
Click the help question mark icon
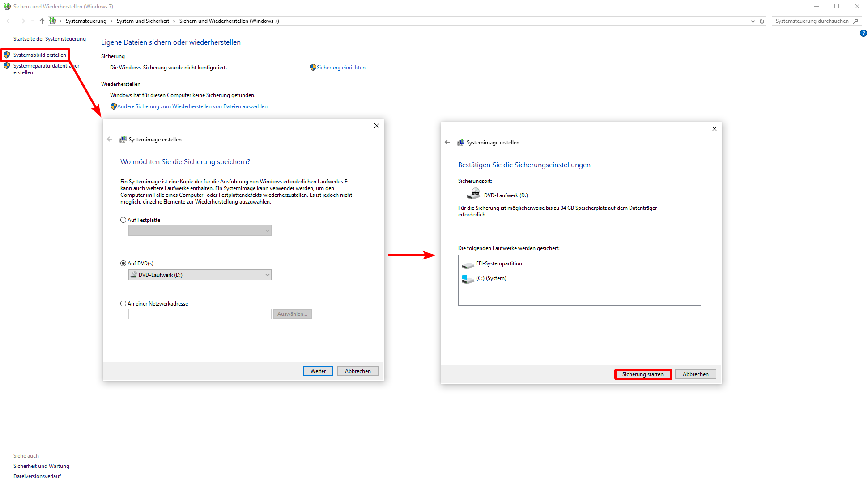[x=863, y=33]
